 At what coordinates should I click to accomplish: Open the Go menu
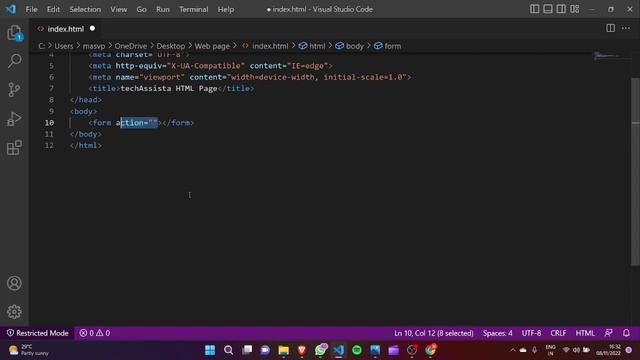[141, 9]
